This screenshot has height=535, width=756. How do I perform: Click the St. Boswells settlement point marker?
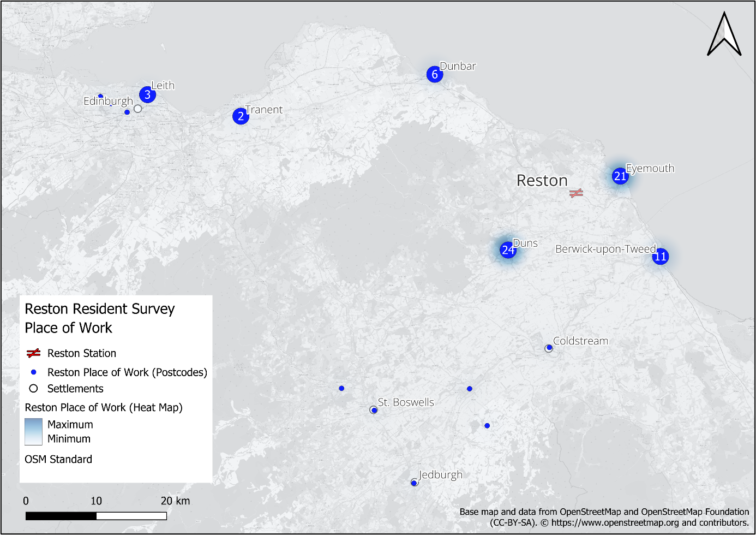pos(374,409)
